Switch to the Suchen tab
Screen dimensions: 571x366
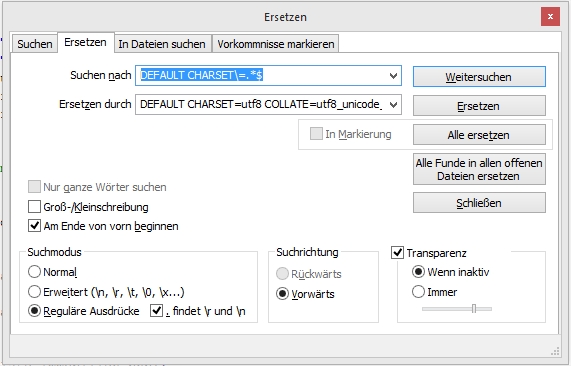click(x=35, y=44)
